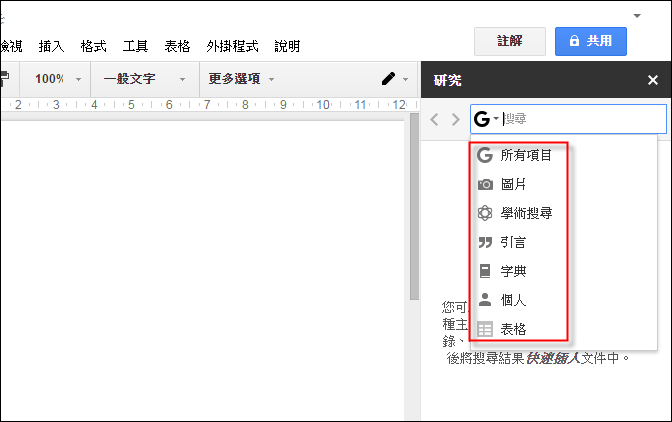Open the 100% zoom dropdown
The image size is (672, 422).
point(57,79)
